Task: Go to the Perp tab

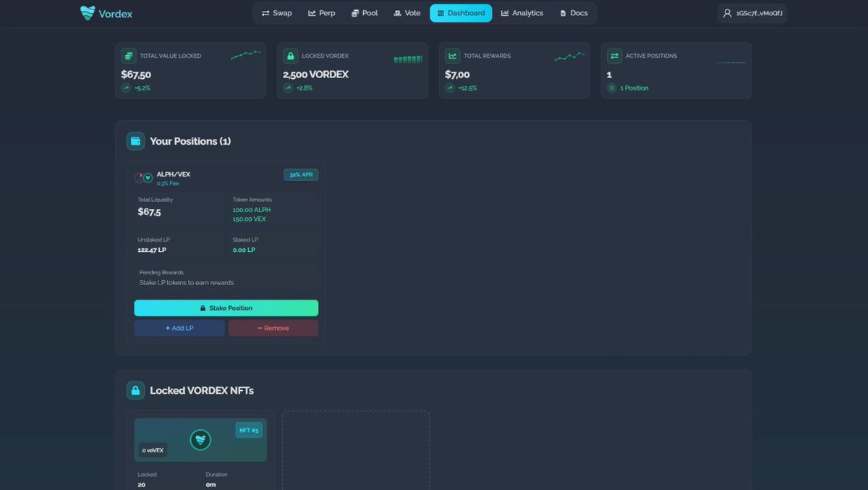Action: [322, 13]
